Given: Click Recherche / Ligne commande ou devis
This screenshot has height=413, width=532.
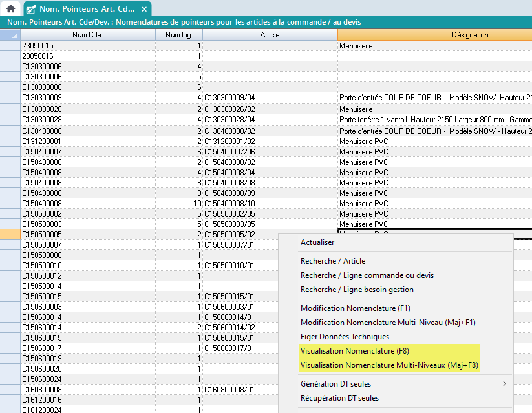Looking at the screenshot, I should tap(367, 275).
